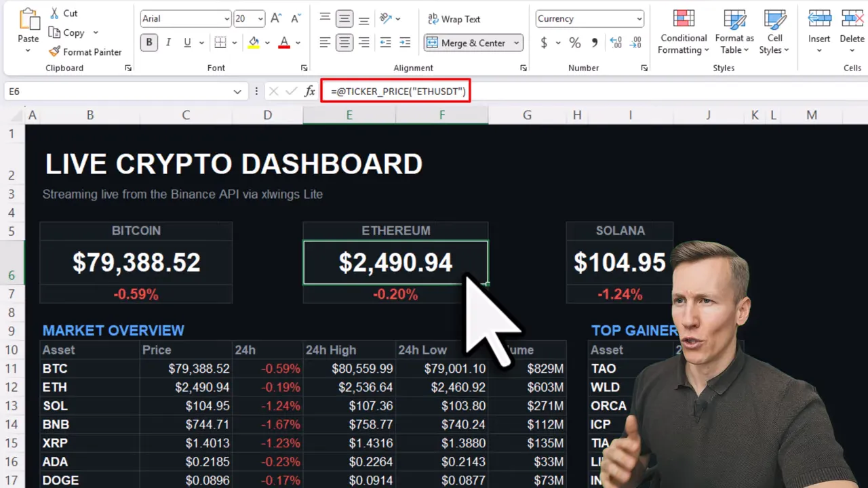This screenshot has height=488, width=868.
Task: Apply cell borders icon
Action: point(220,43)
